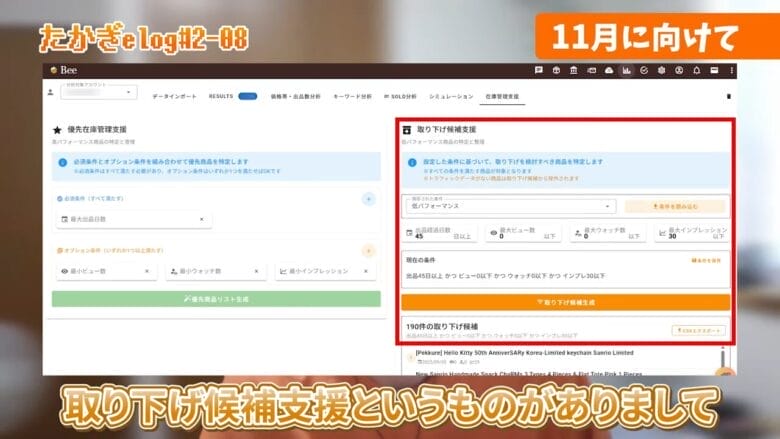The width and height of the screenshot is (780, 439).
Task: Open the SOLD分析 tab
Action: pyautogui.click(x=400, y=96)
